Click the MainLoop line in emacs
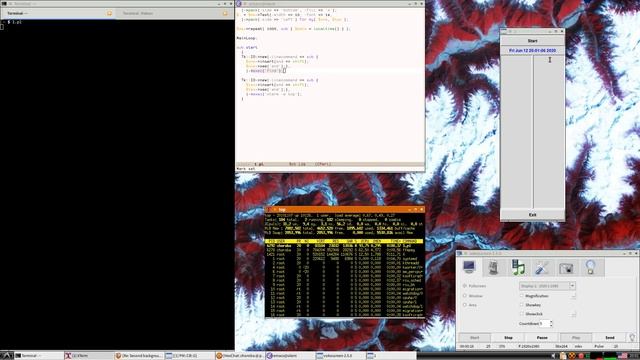This screenshot has height=360, width=640. (x=246, y=38)
